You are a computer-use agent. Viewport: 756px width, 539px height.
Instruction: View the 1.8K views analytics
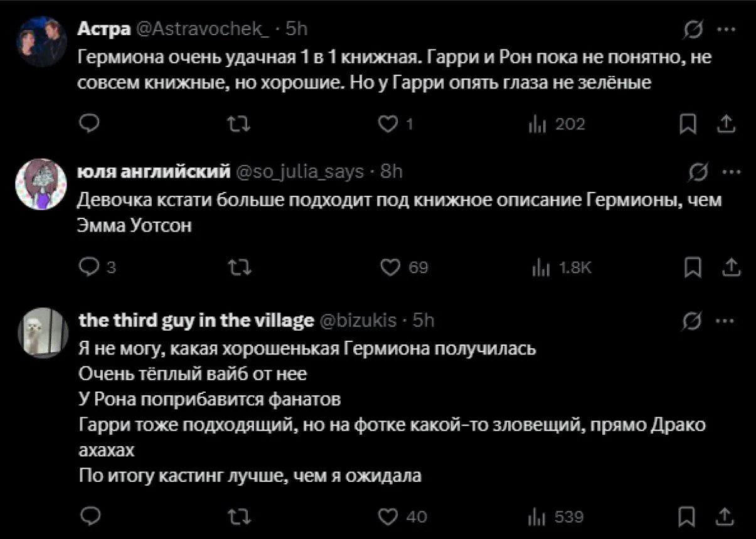561,268
